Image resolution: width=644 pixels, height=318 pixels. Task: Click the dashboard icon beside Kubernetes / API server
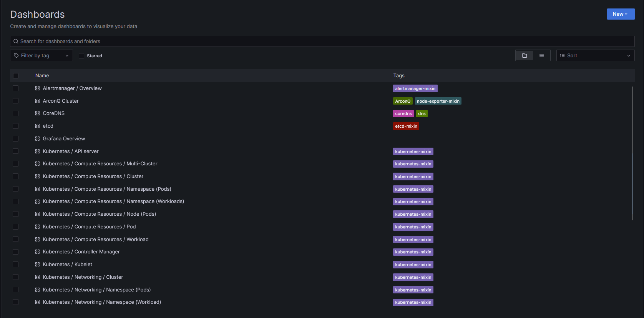(37, 152)
